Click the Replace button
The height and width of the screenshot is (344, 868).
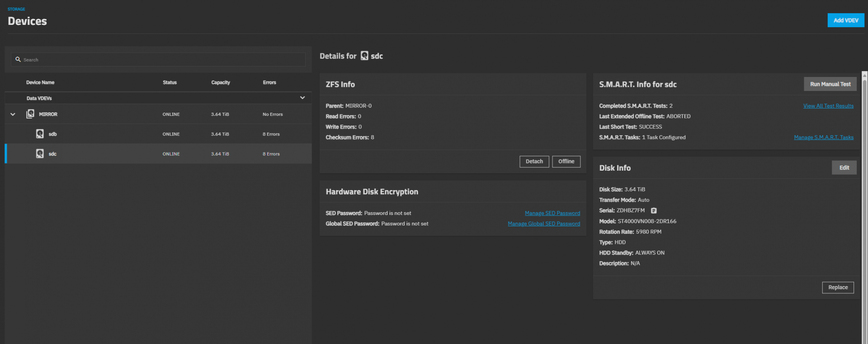[x=838, y=287]
